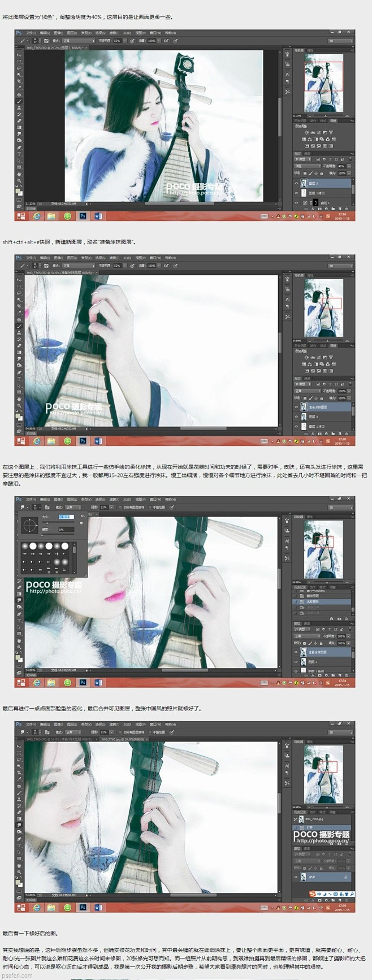
Task: Click the photo.poco.cn link in third screenshot's watermark
Action: pyautogui.click(x=54, y=591)
